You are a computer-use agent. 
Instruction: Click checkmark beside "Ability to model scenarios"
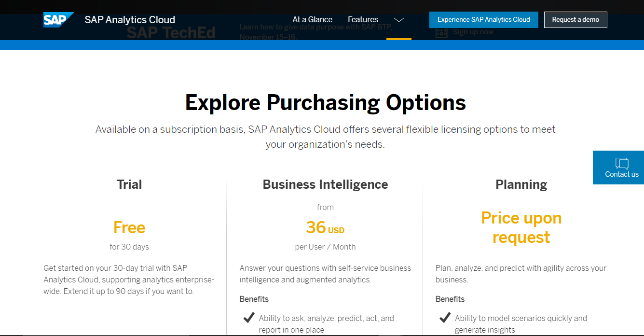(445, 318)
